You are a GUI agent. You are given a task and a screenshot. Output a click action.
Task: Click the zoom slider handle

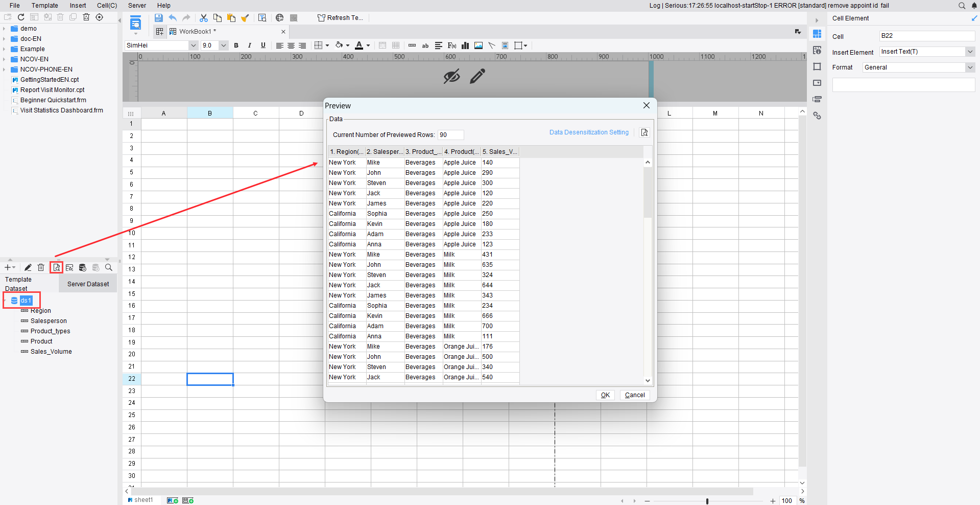pos(707,501)
